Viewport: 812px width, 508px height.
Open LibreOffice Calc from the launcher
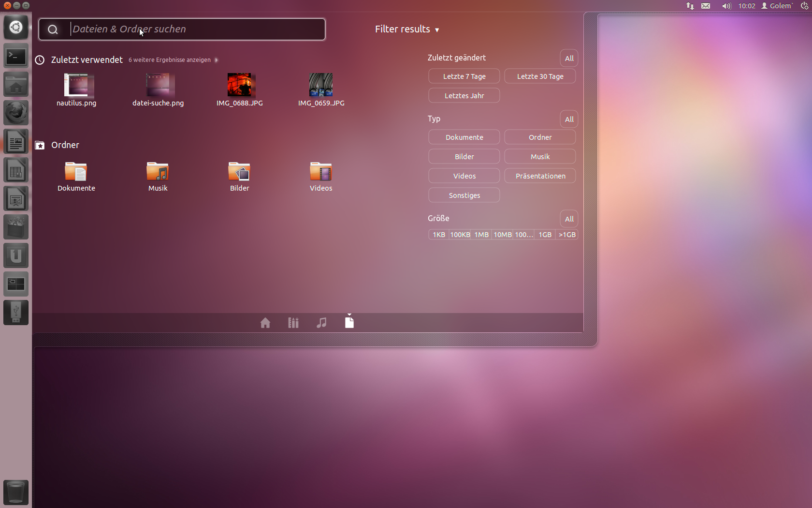16,170
